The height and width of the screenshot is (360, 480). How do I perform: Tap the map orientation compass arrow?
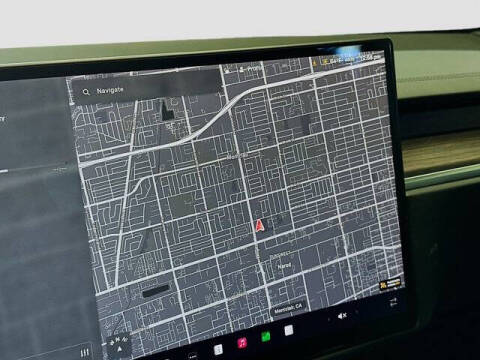coord(119,349)
